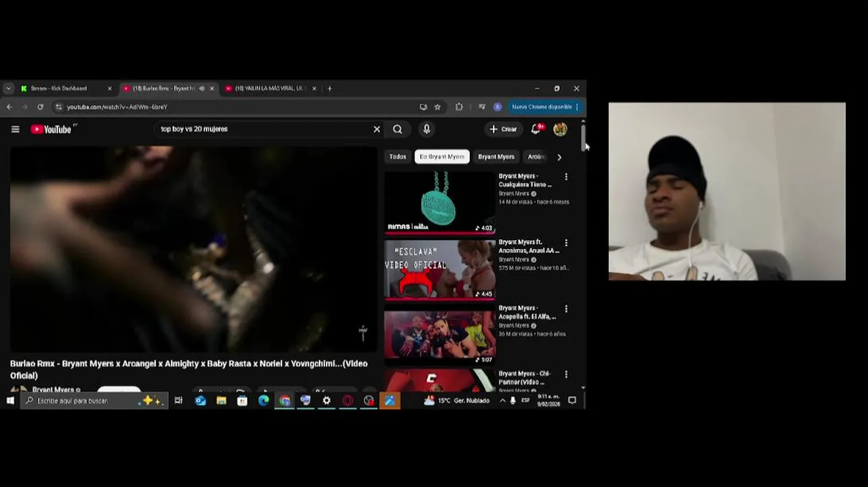Open Chrome media control icon

click(481, 107)
